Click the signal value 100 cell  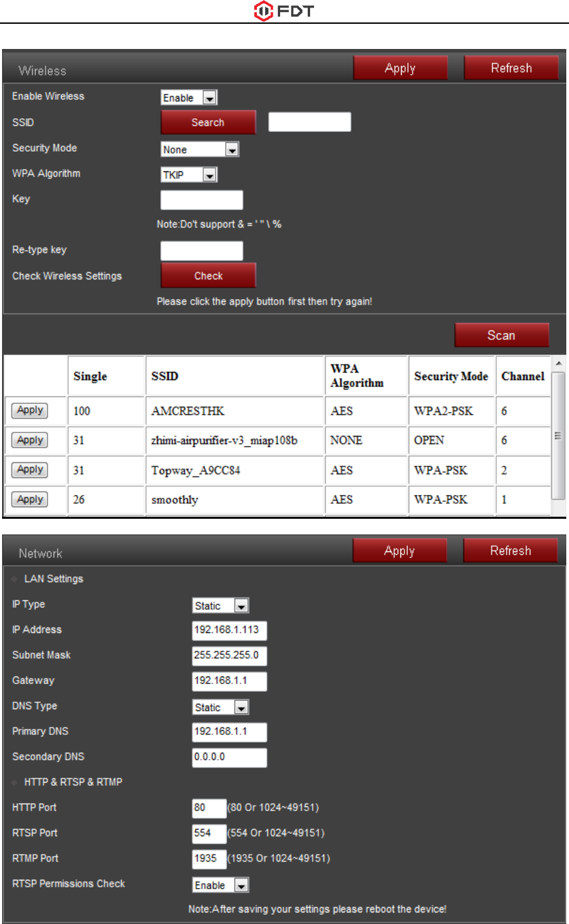tap(107, 411)
